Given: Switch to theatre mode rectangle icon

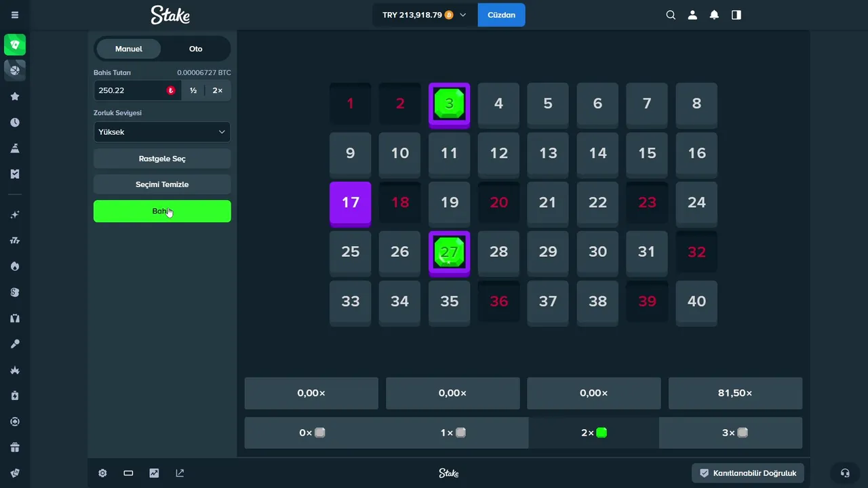Looking at the screenshot, I should point(128,473).
